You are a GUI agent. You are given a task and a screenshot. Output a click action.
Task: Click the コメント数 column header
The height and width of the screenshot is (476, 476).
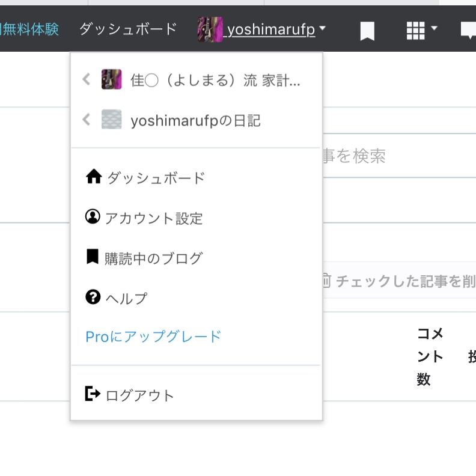point(430,356)
